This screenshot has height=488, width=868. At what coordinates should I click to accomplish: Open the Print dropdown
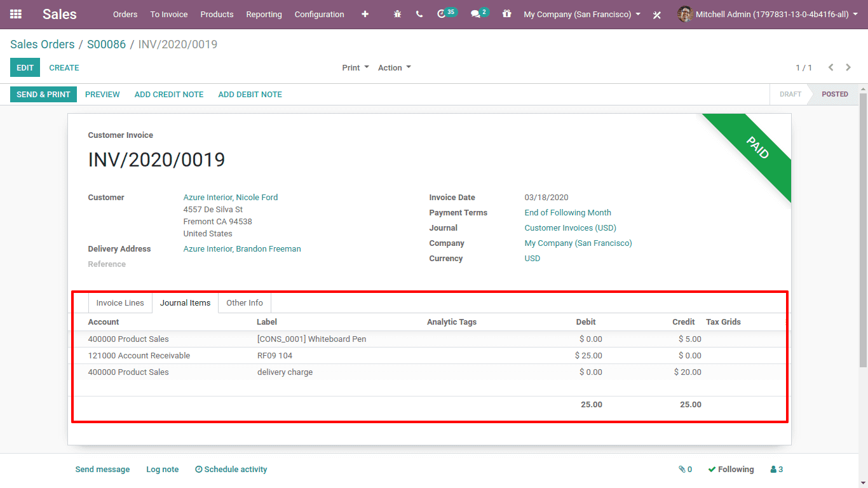pyautogui.click(x=355, y=68)
